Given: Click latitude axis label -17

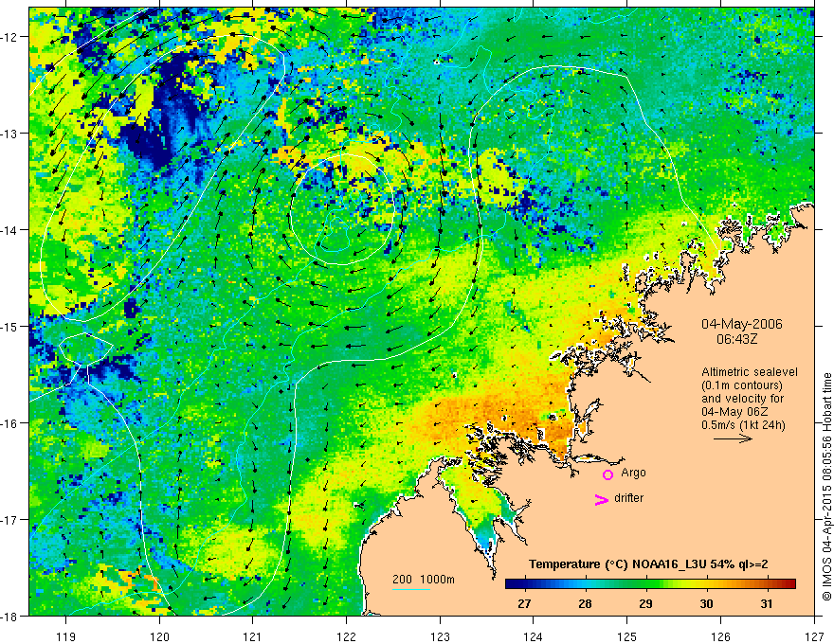Looking at the screenshot, I should click(9, 519).
